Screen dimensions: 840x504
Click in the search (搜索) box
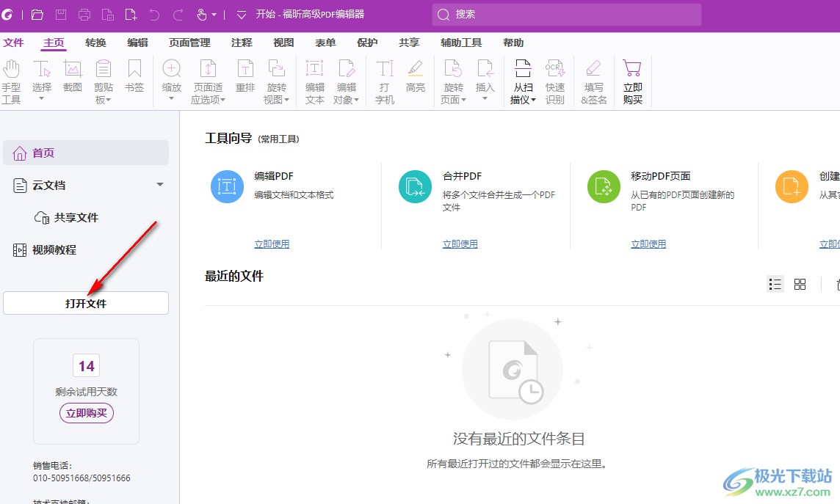tap(567, 15)
